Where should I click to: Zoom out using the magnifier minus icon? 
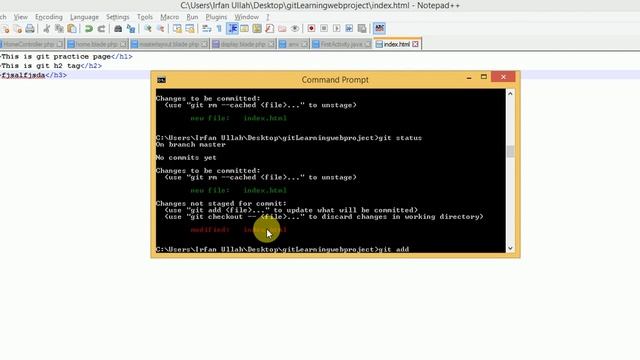click(160, 29)
